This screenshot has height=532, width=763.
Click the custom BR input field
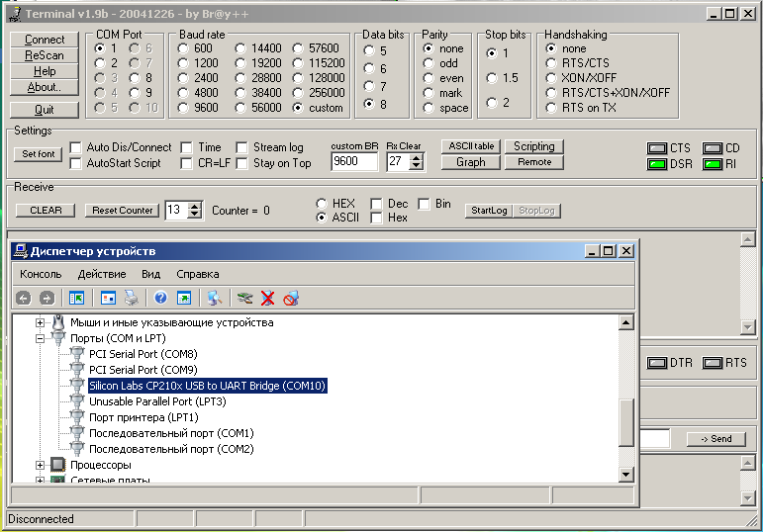tap(353, 162)
